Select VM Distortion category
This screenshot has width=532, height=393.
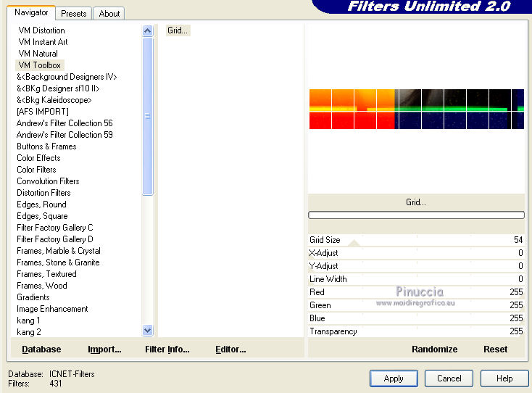tap(42, 30)
